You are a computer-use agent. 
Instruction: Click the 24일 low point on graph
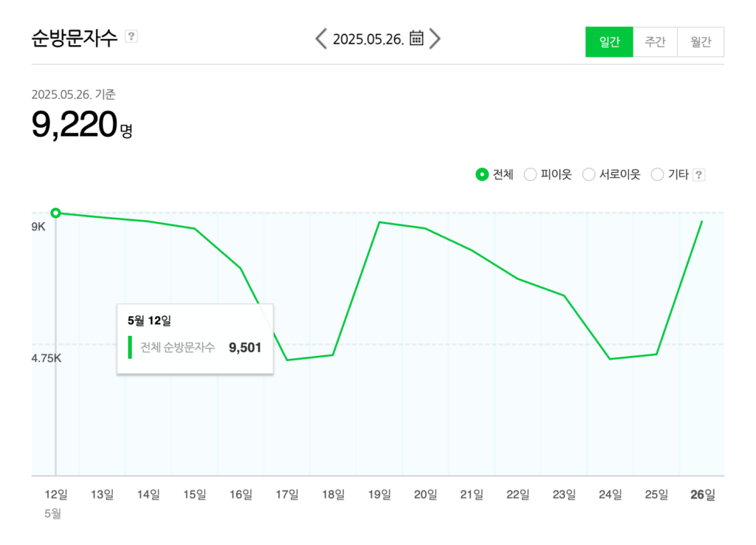(610, 359)
